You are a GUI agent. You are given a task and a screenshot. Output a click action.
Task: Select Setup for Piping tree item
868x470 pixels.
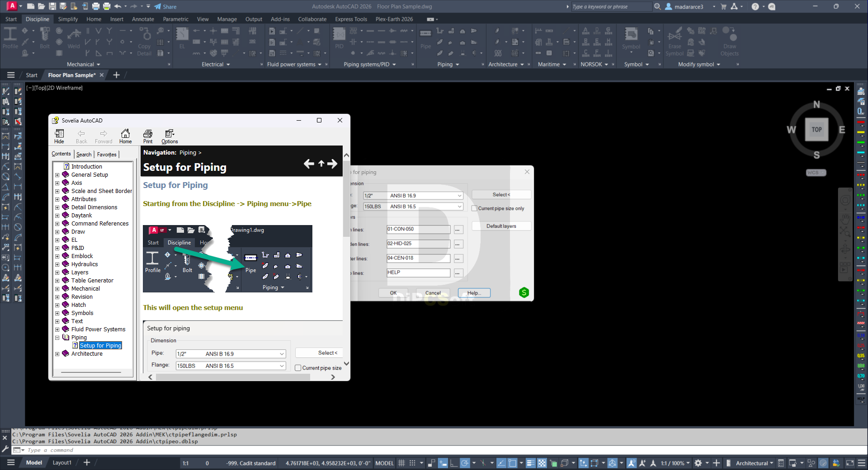point(100,346)
